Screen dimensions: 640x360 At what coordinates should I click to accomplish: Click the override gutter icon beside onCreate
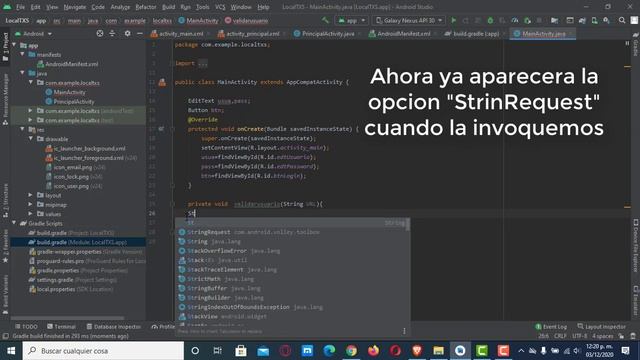[x=162, y=129]
